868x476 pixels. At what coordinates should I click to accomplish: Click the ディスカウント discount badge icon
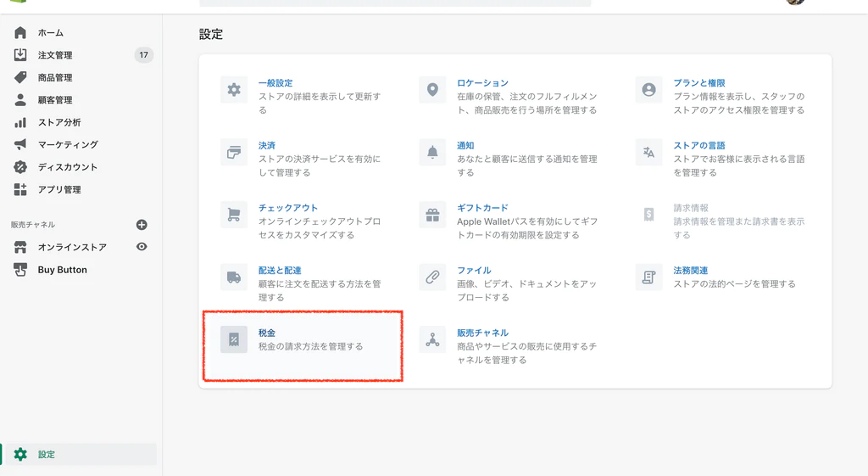pos(20,167)
